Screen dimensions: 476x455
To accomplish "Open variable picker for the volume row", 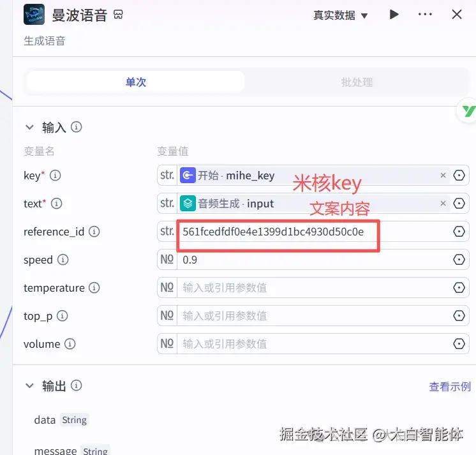I will coord(459,344).
